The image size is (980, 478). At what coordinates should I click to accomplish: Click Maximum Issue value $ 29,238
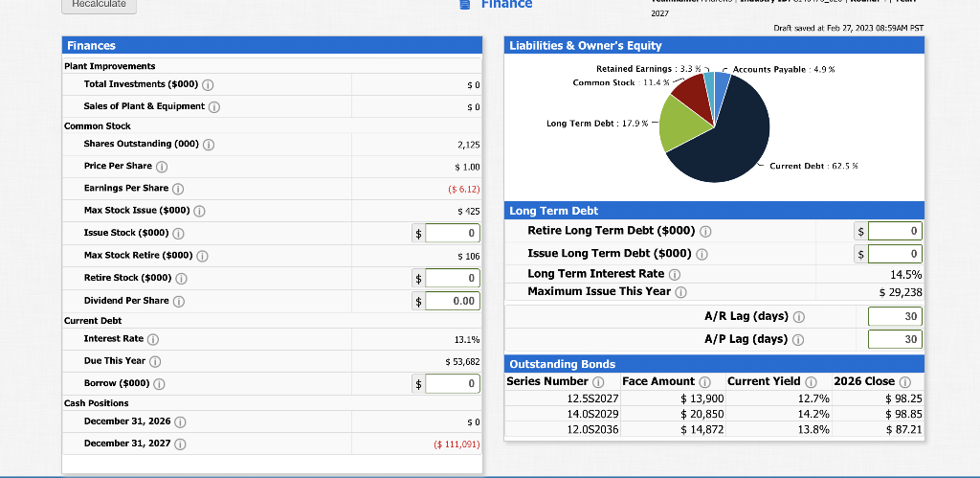(x=900, y=292)
